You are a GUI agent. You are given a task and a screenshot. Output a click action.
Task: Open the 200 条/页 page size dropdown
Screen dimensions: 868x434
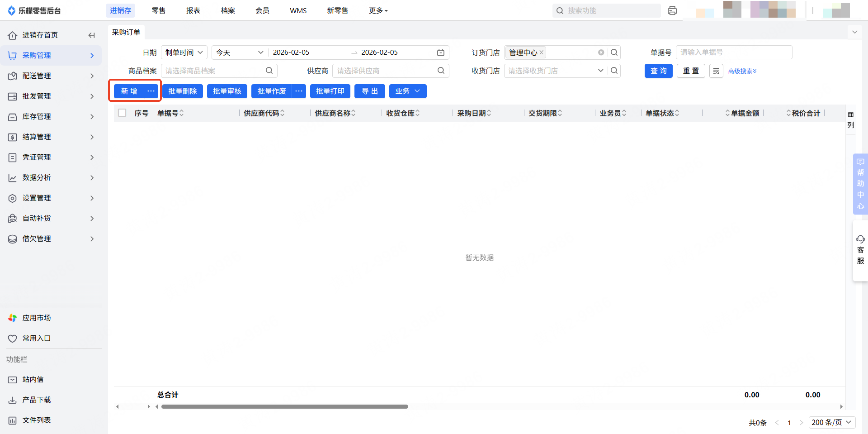pos(831,422)
